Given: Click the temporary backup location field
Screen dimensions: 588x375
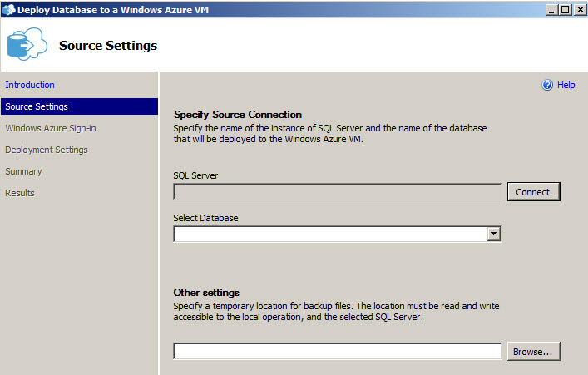Looking at the screenshot, I should pyautogui.click(x=338, y=352).
